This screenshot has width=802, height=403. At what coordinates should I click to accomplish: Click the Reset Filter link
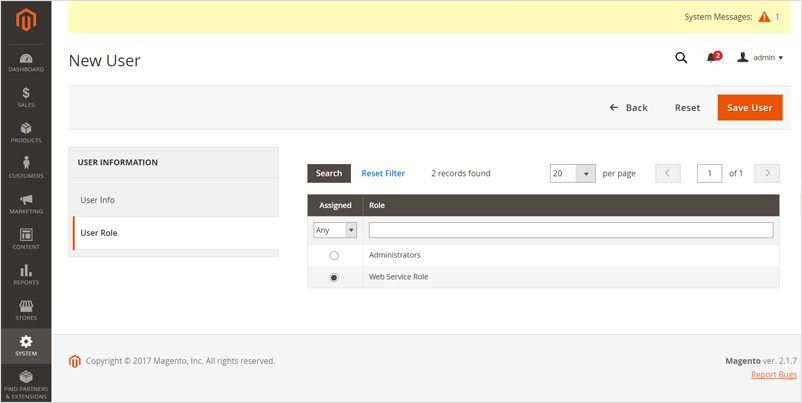[x=383, y=173]
